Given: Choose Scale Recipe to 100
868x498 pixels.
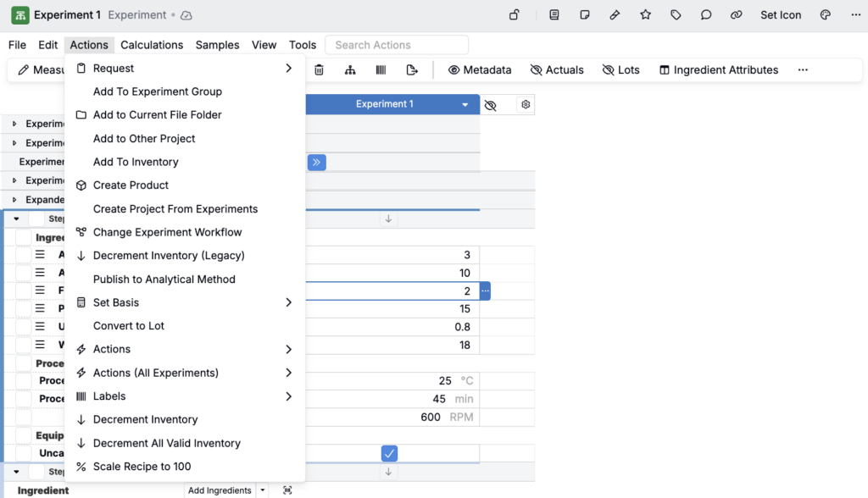Looking at the screenshot, I should click(142, 467).
